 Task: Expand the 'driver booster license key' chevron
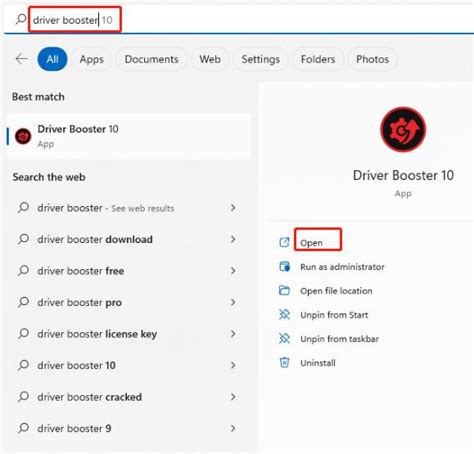click(x=233, y=333)
